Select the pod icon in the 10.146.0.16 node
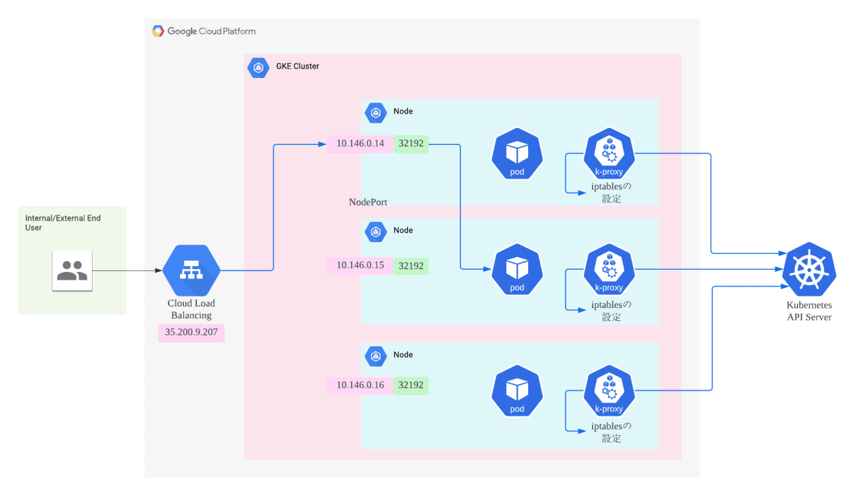The height and width of the screenshot is (496, 868). tap(516, 391)
